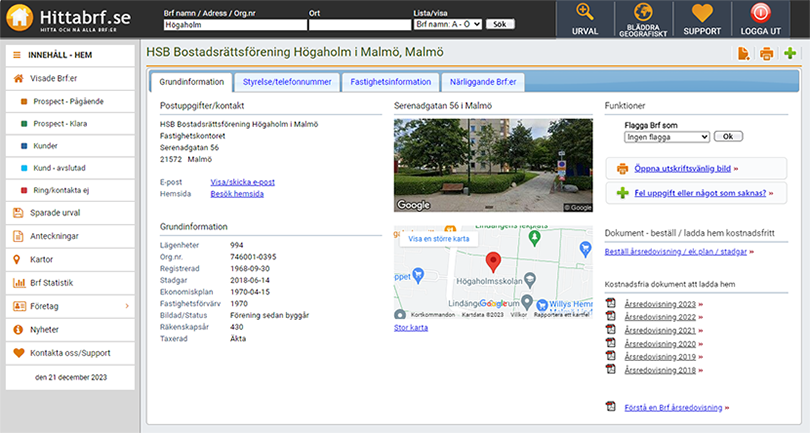Screen dimensions: 810x433
Task: Click the orange printer icon
Action: pos(766,54)
